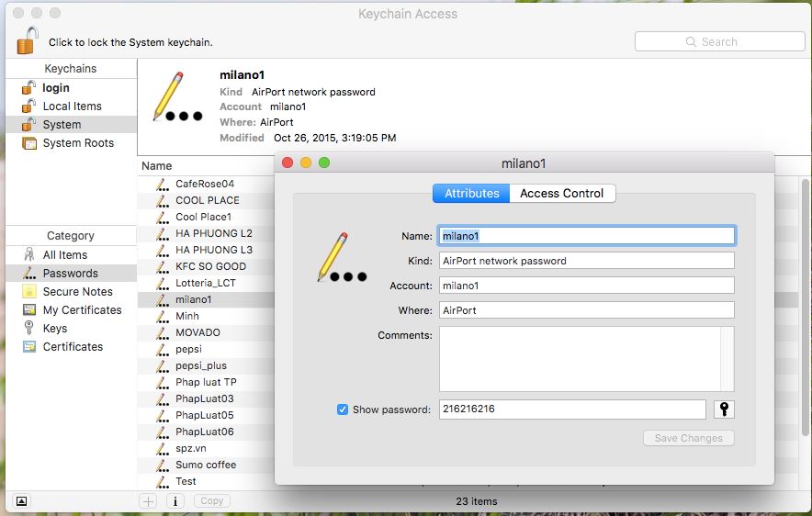
Task: Sort by the Name column header
Action: [157, 165]
